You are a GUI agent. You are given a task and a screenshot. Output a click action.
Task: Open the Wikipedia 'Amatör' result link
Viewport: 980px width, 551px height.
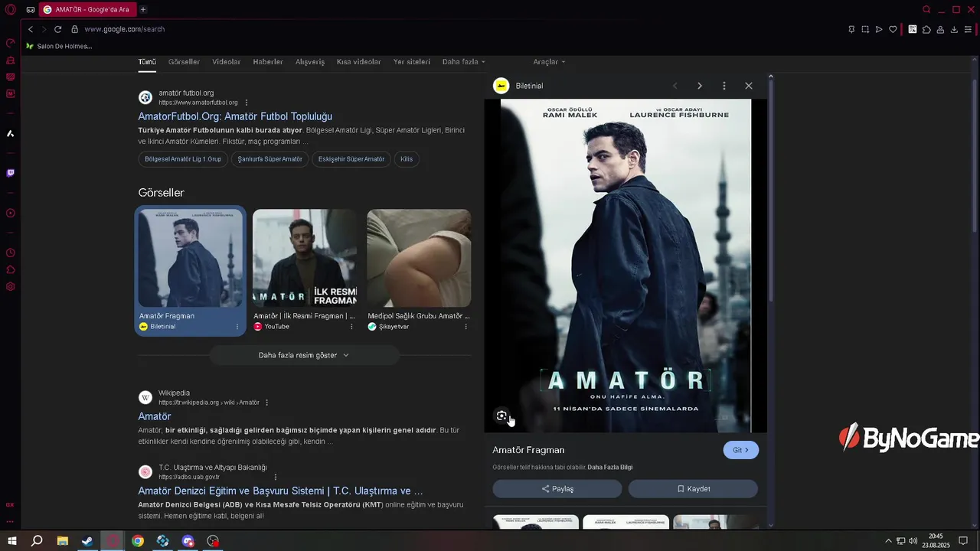point(155,416)
